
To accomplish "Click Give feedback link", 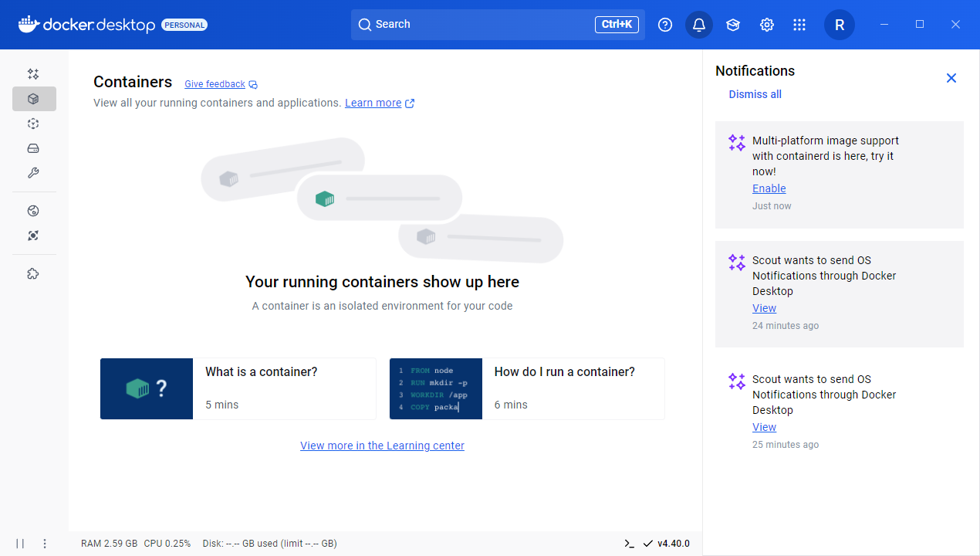I will click(215, 84).
